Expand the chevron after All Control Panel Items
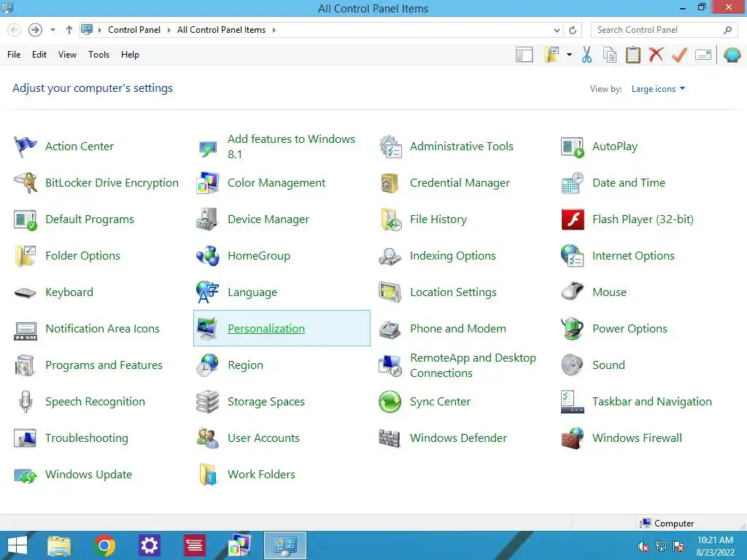 [x=274, y=30]
